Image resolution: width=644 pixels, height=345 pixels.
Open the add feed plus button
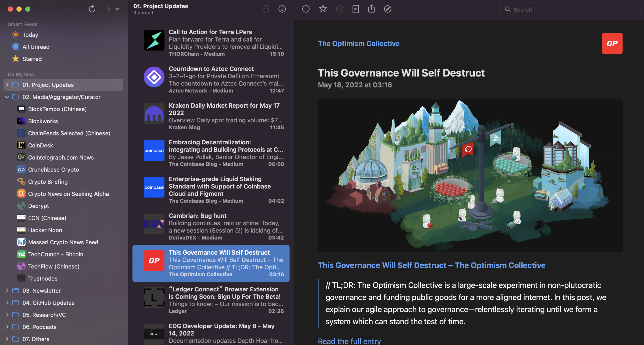tap(109, 9)
